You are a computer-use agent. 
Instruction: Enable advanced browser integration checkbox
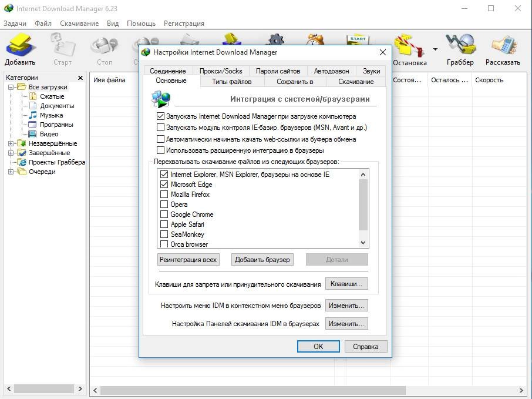tap(160, 150)
